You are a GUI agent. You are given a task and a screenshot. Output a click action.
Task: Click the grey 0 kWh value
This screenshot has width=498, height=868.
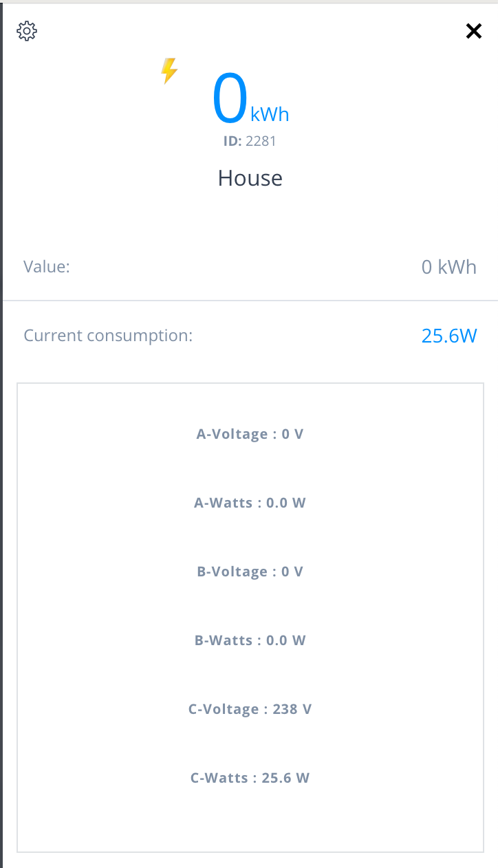tap(448, 267)
